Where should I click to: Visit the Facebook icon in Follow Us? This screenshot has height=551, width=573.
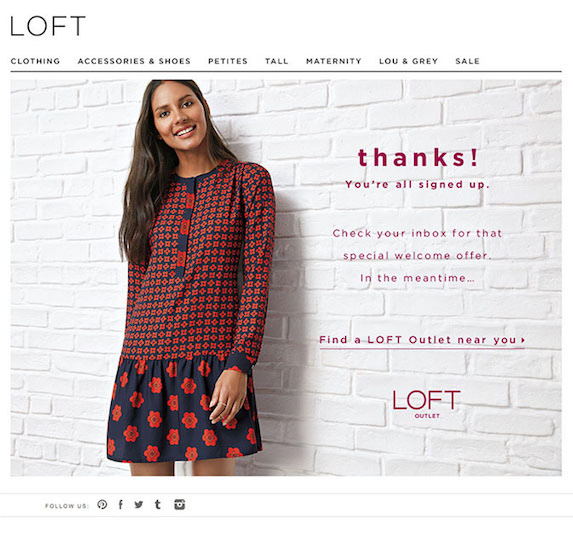121,505
